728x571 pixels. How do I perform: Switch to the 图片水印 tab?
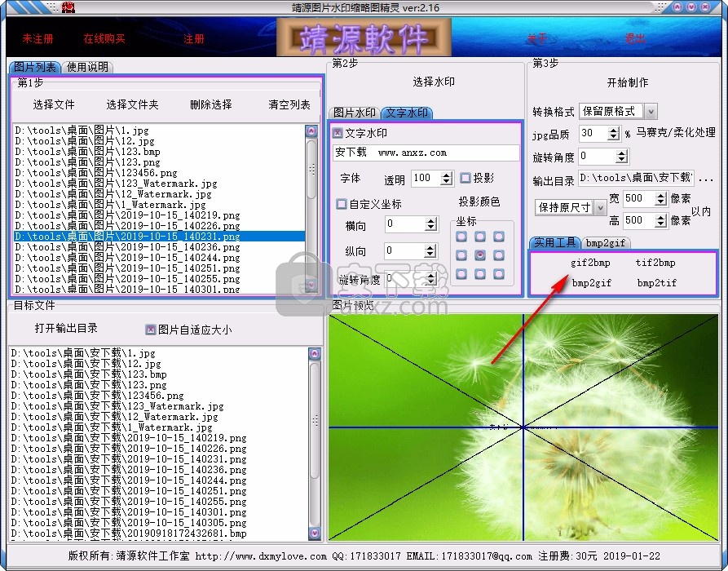(355, 113)
